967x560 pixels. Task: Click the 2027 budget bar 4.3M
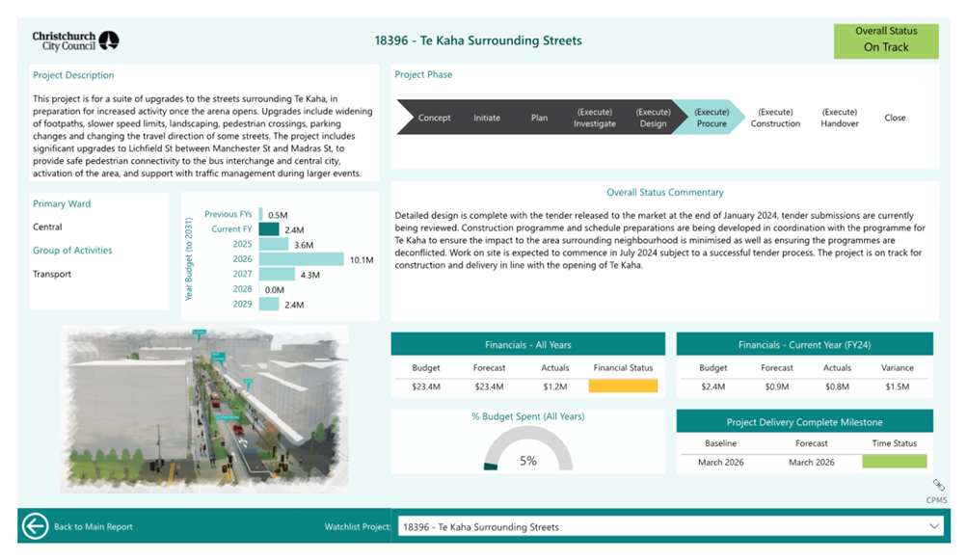coord(277,274)
